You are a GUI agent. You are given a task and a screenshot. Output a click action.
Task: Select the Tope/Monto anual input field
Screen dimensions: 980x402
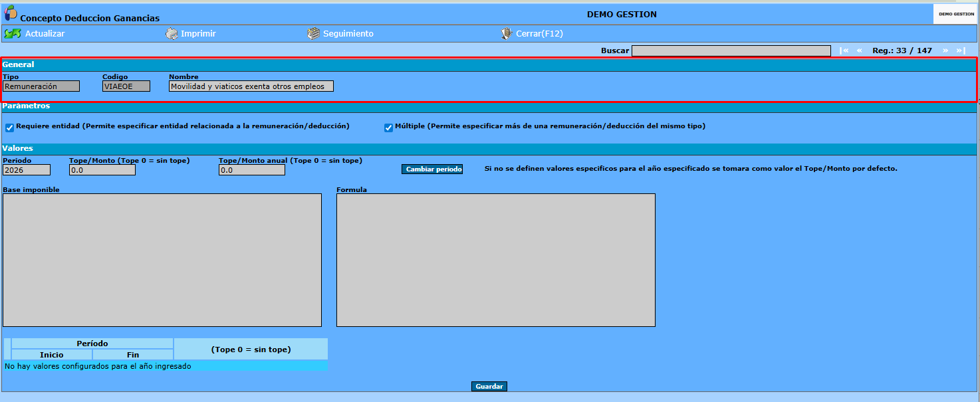coord(252,170)
